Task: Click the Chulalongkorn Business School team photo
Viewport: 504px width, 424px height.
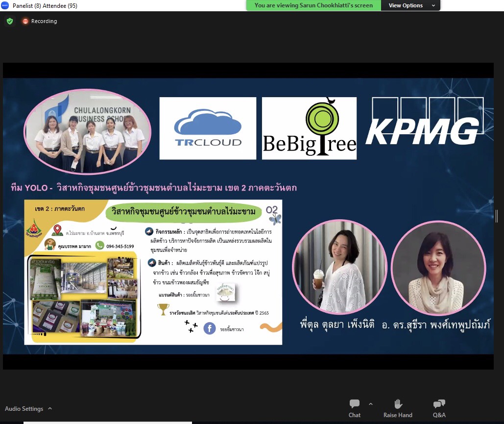Action: tap(87, 131)
